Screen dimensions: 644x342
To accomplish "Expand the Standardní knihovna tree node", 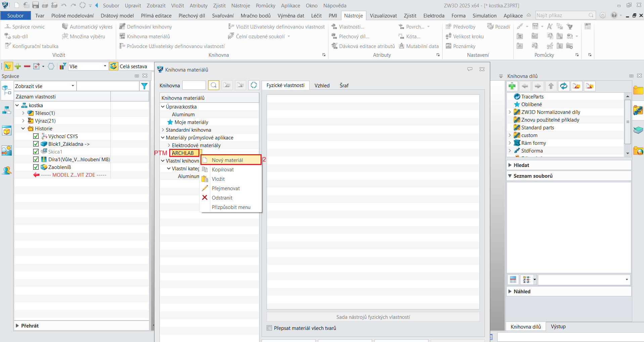I will pyautogui.click(x=163, y=130).
